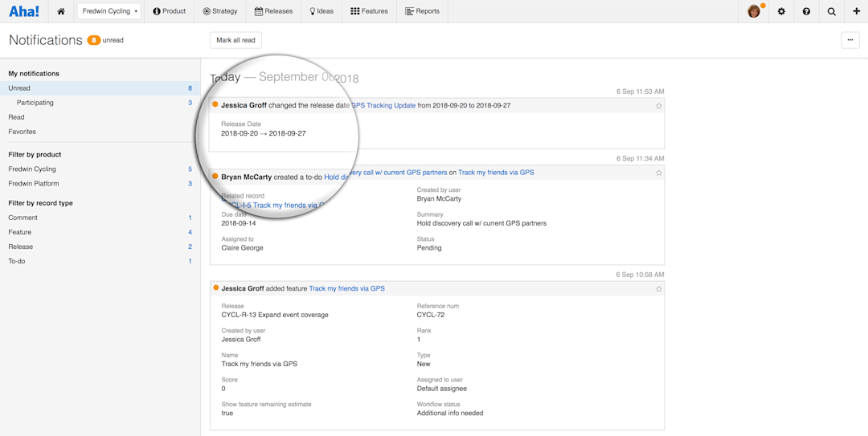This screenshot has width=868, height=436.
Task: Open Track my friends via GPS link in to-do header
Action: tap(496, 173)
